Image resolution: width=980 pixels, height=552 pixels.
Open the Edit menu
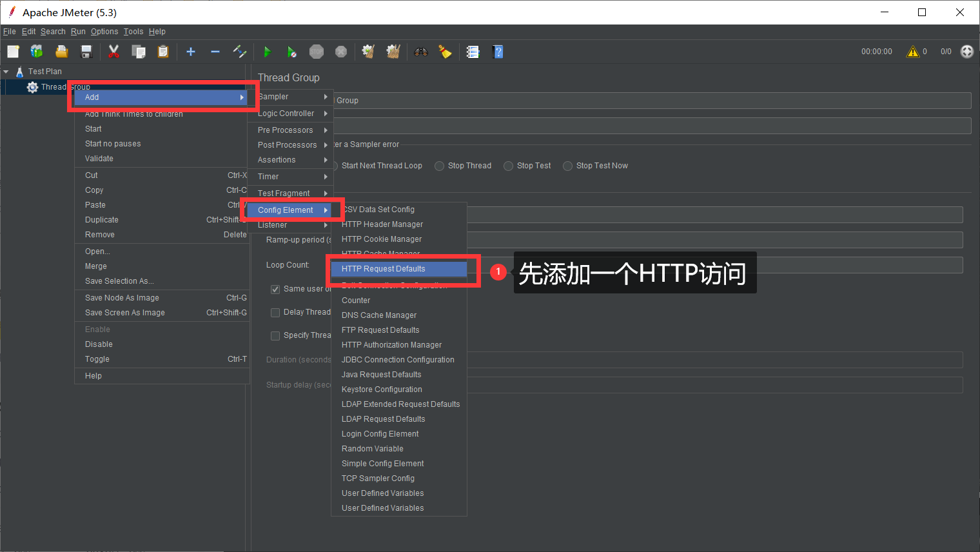28,32
